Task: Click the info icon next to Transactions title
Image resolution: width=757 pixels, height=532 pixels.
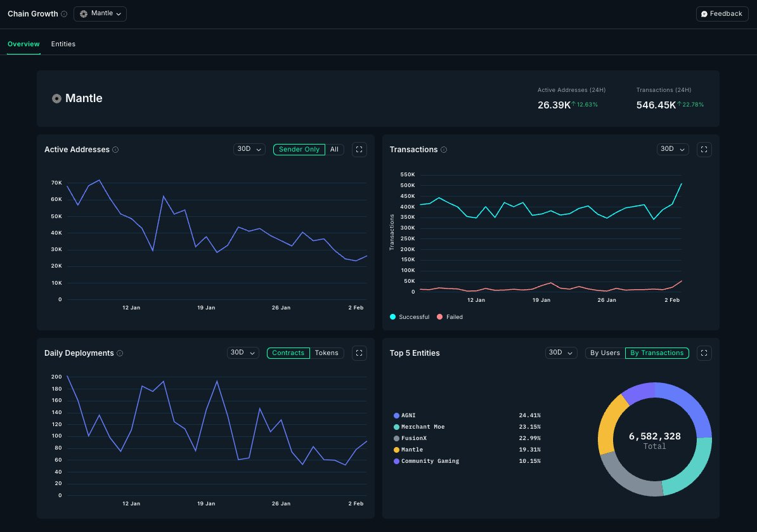Action: (x=444, y=150)
